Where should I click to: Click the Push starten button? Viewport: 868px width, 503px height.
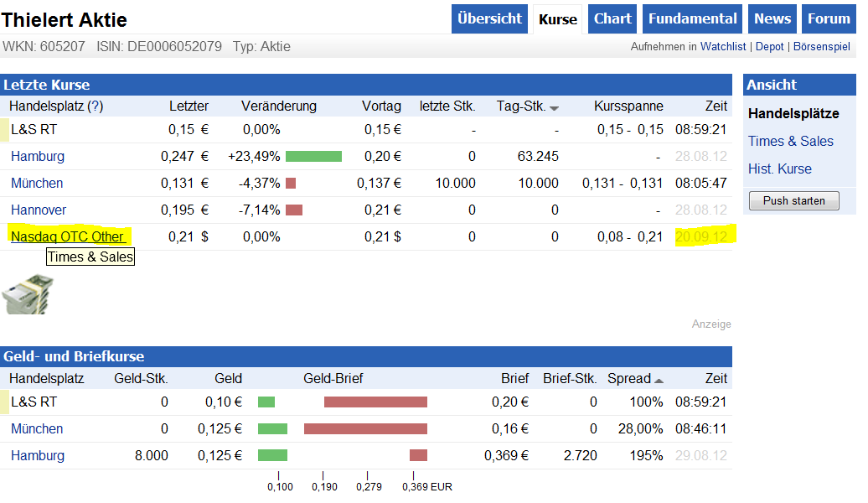coord(793,200)
